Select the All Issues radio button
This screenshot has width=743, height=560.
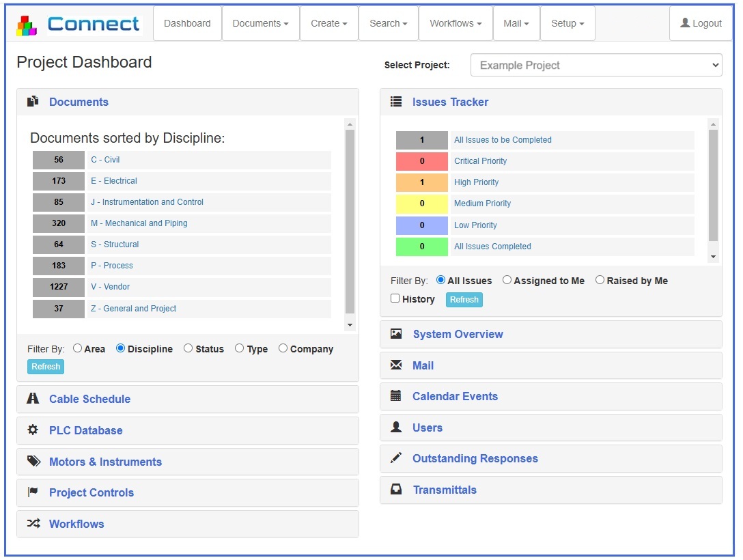click(440, 280)
